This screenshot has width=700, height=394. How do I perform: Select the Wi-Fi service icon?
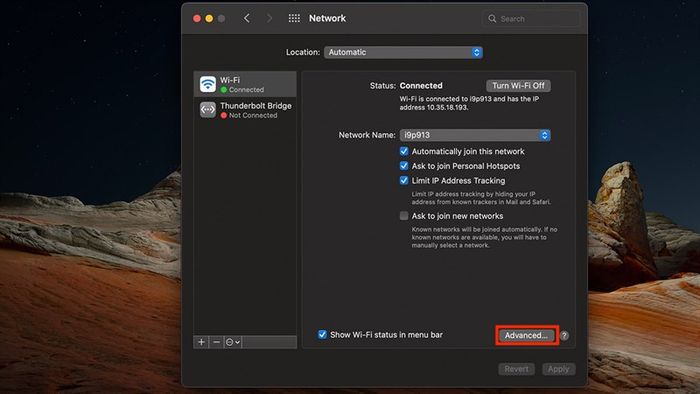[x=208, y=84]
